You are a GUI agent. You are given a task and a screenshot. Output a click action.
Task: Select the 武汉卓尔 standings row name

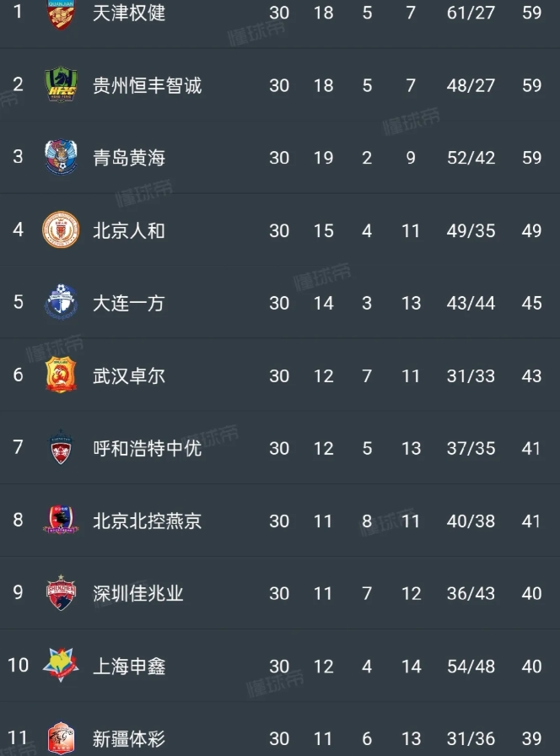129,375
